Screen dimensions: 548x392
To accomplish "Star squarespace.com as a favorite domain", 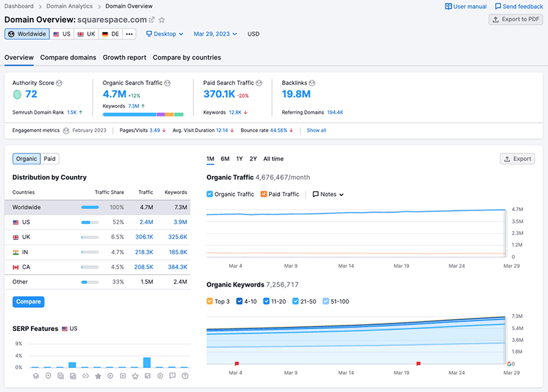I will [162, 20].
